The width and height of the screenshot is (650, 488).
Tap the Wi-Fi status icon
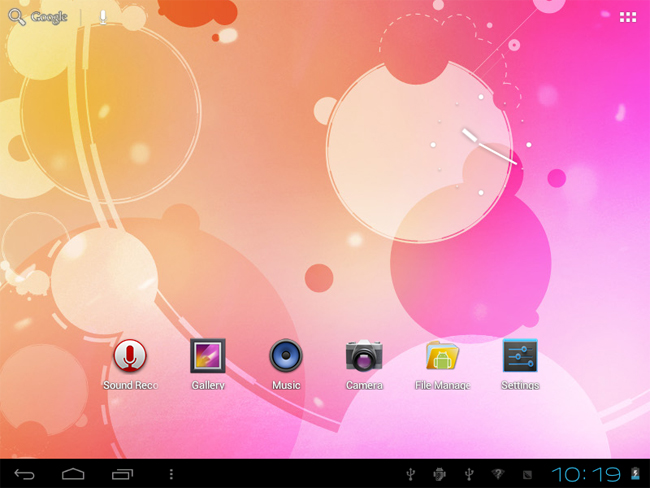pos(498,474)
